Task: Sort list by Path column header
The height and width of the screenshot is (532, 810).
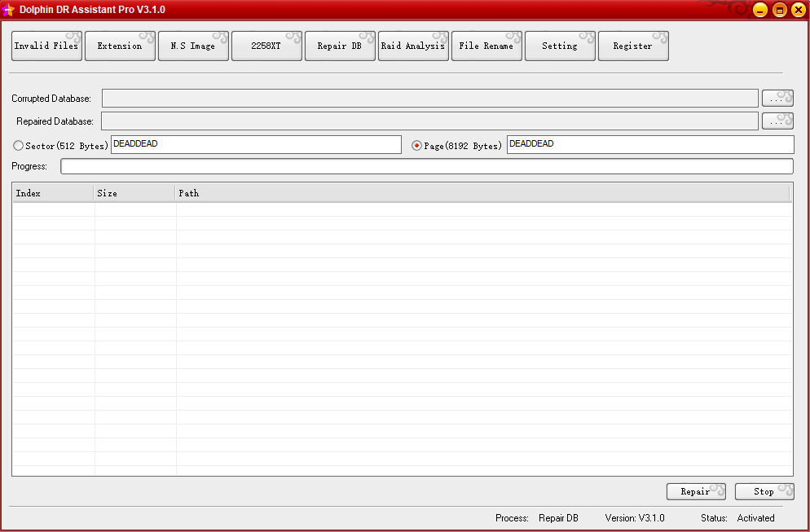Action: click(482, 193)
